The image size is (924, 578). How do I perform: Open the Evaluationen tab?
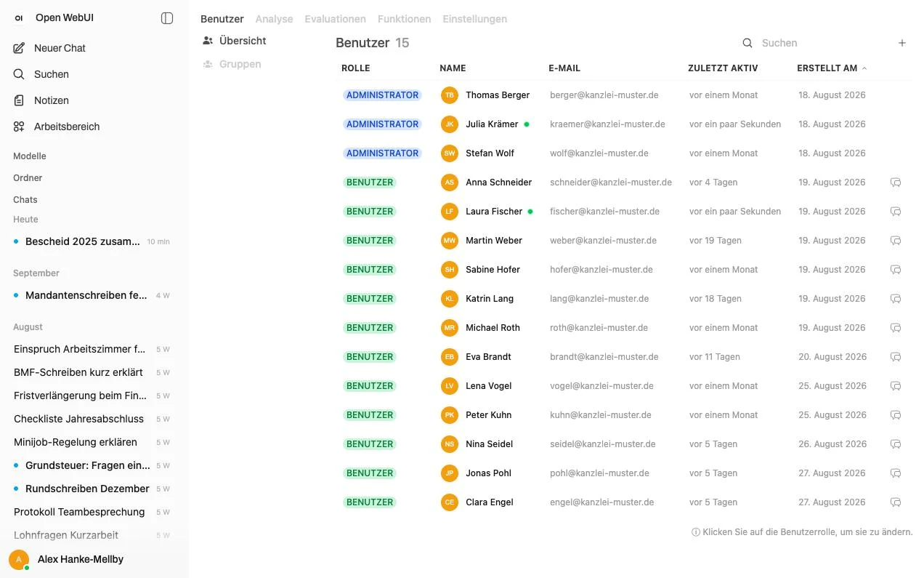tap(336, 19)
